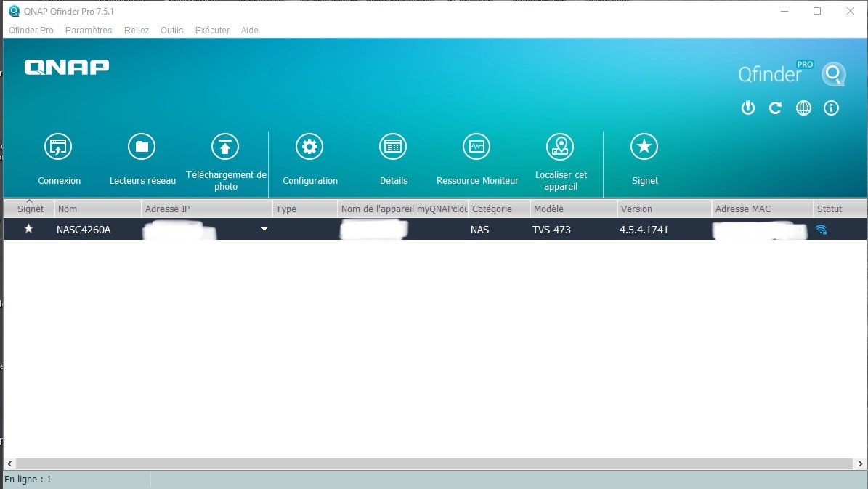The width and height of the screenshot is (868, 489).
Task: Click the power icon in the header
Action: point(748,108)
